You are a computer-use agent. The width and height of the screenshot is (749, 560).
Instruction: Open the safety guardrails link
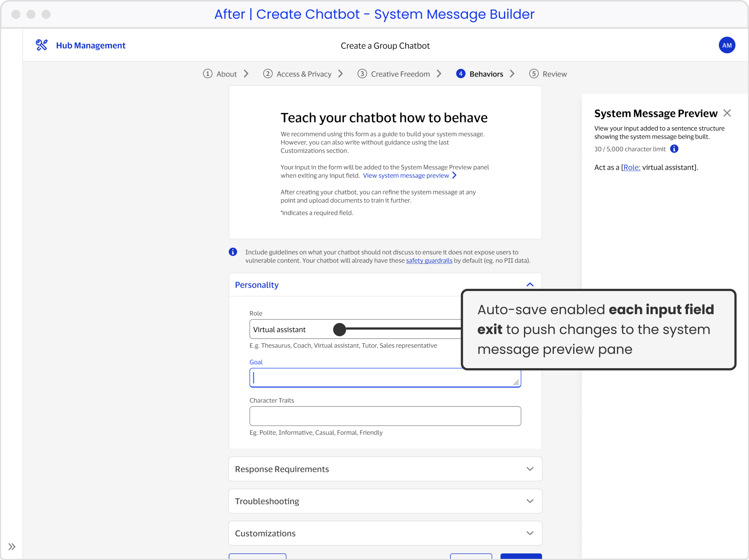429,260
